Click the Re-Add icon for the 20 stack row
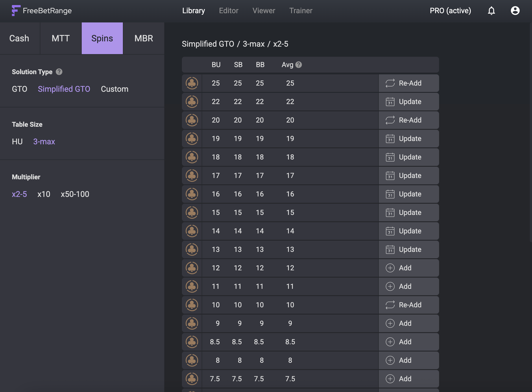 point(390,120)
